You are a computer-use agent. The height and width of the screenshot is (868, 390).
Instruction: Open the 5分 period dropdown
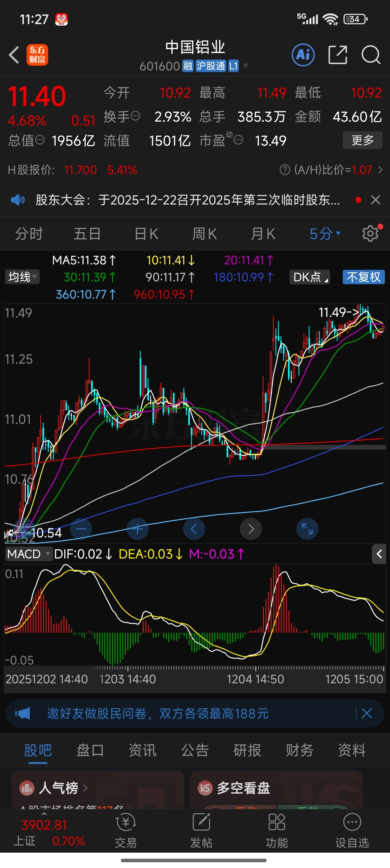coord(325,234)
